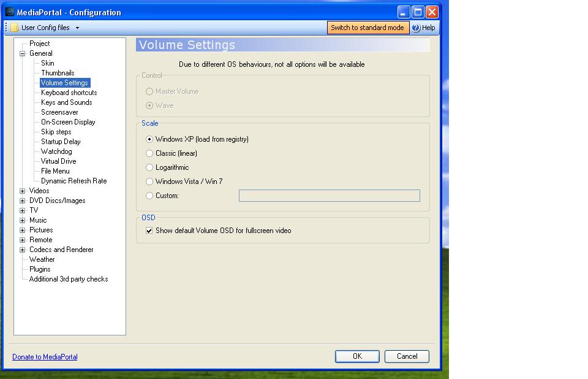This screenshot has height=379, width=588.
Task: Click Switch to standard mode button
Action: click(x=368, y=28)
